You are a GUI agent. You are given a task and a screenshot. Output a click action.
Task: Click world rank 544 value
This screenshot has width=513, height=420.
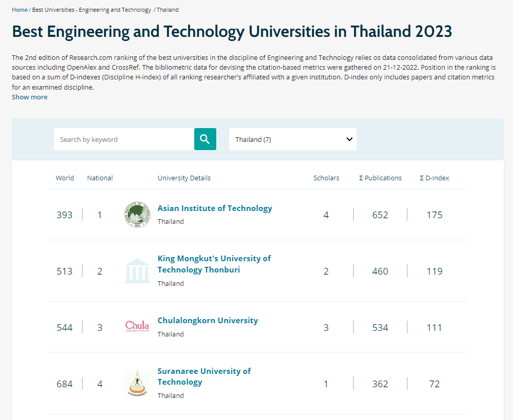65,327
